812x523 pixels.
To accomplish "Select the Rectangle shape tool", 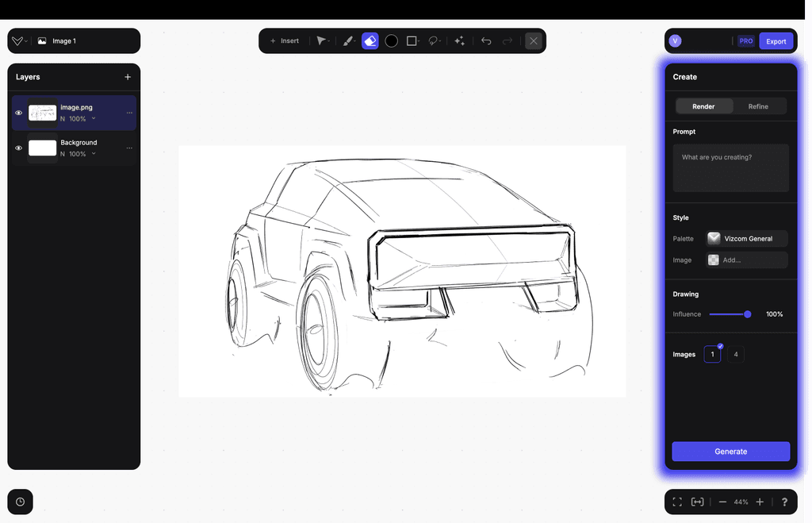I will 412,40.
